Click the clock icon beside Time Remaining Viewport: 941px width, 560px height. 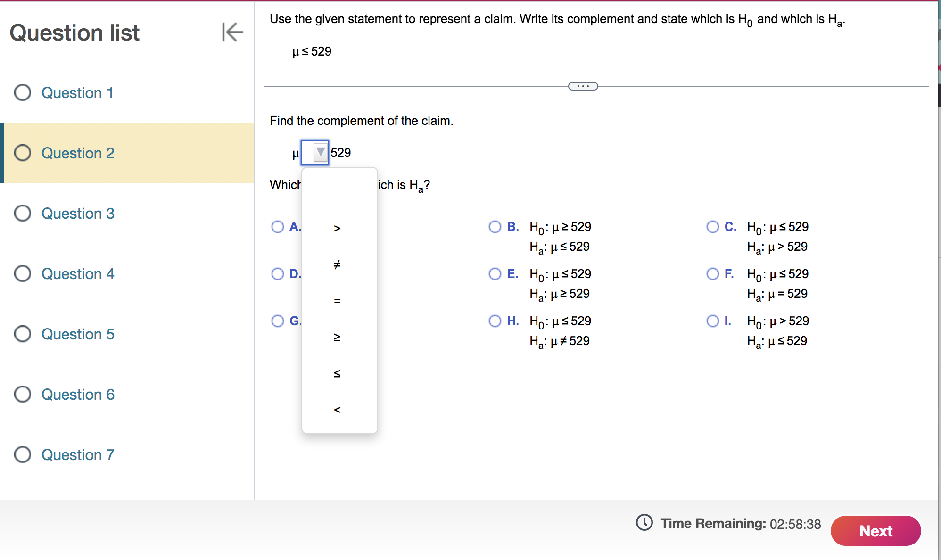[x=644, y=523]
